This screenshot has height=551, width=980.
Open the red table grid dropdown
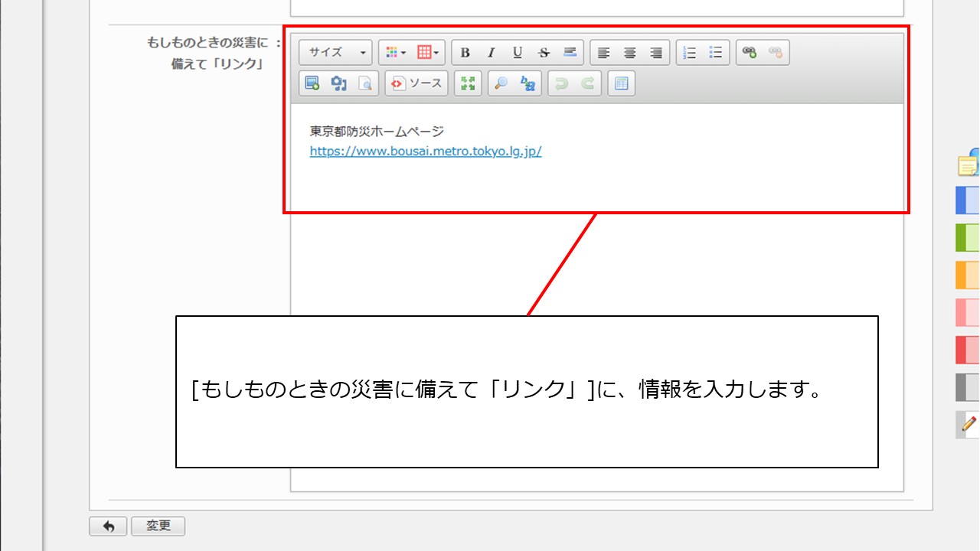tap(429, 53)
